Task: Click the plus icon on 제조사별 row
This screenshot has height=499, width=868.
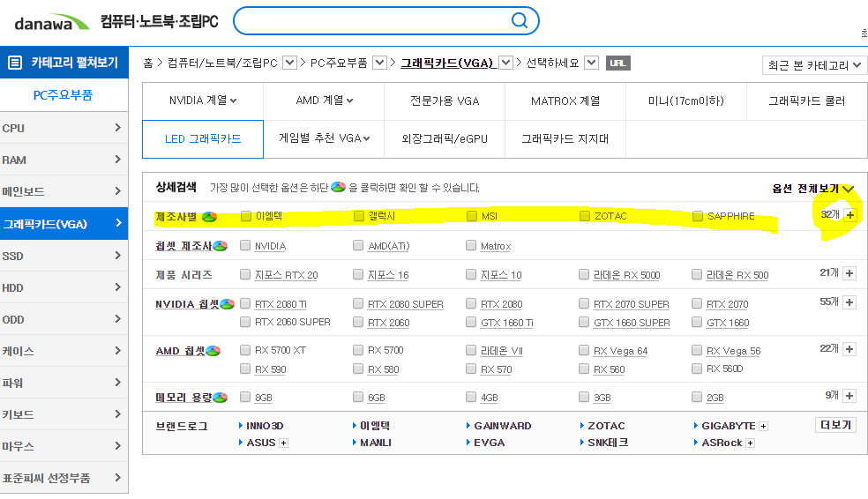Action: click(849, 215)
